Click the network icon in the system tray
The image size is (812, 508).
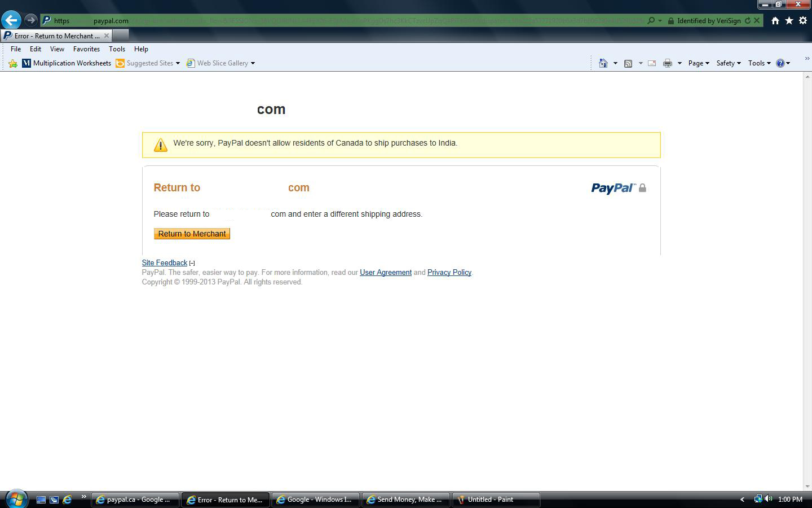coord(758,499)
